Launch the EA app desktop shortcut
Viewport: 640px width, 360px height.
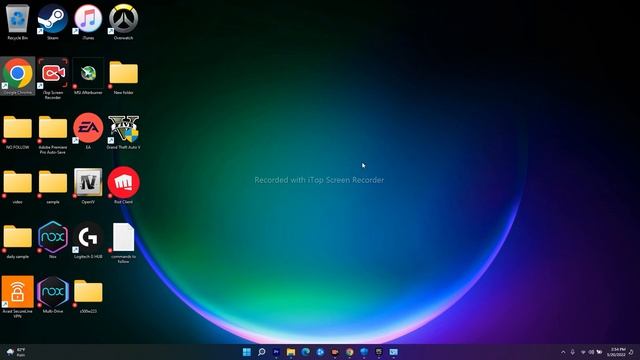[88, 131]
